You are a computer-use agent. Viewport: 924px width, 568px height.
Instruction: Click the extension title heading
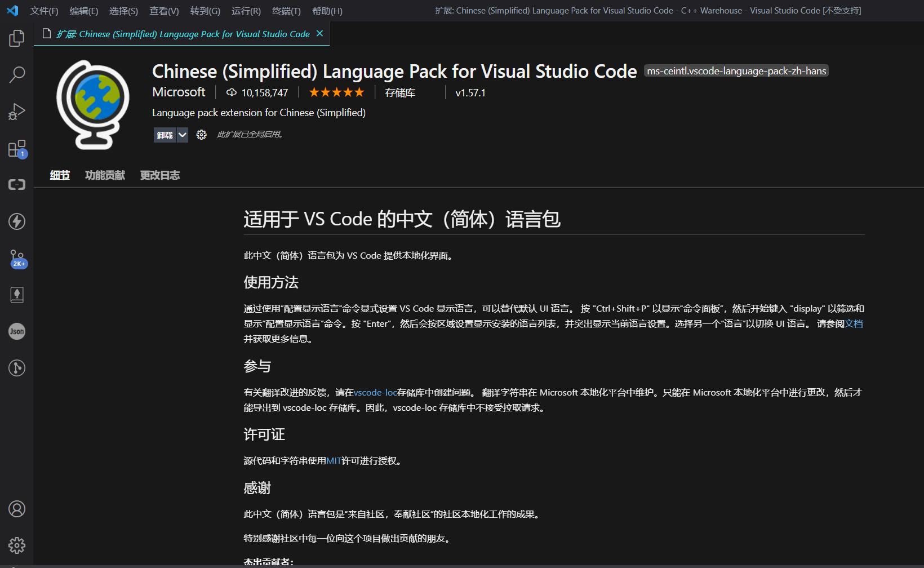[394, 72]
